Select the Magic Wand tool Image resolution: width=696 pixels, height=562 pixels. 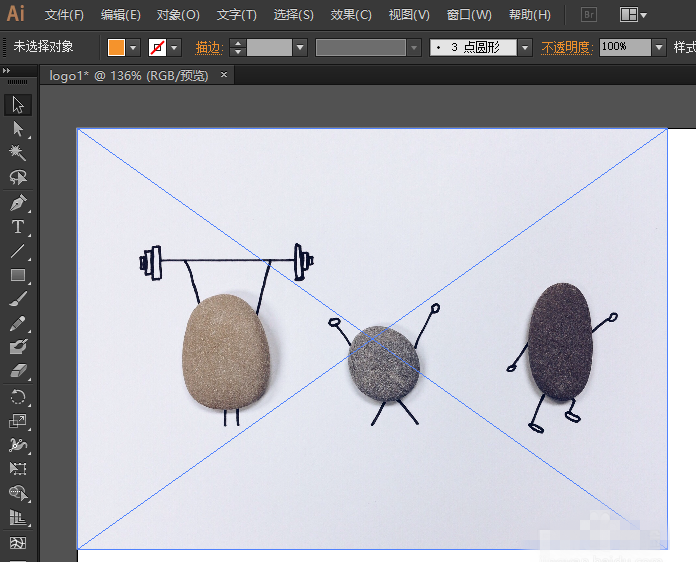click(x=17, y=153)
